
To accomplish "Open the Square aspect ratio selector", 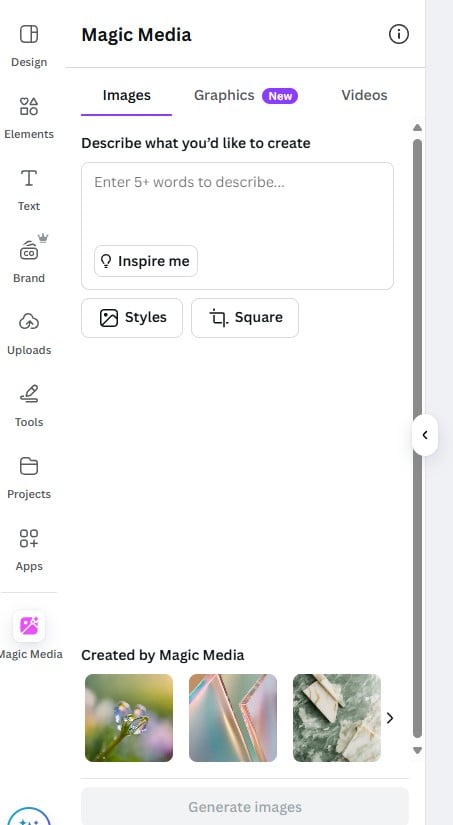I will point(245,318).
